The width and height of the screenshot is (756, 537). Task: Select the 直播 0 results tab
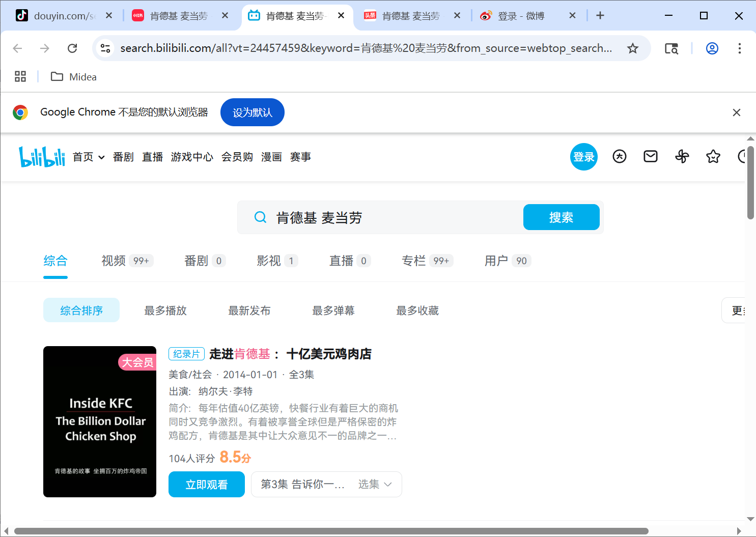[350, 261]
